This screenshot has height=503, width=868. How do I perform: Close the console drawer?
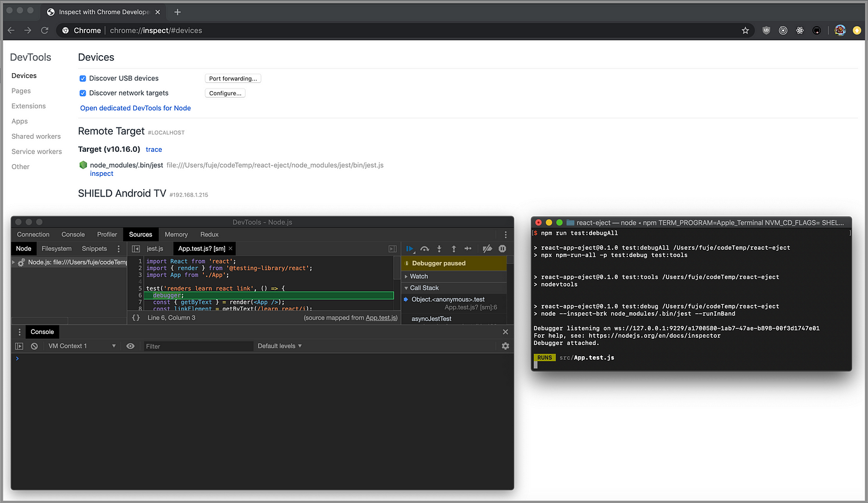tap(505, 332)
